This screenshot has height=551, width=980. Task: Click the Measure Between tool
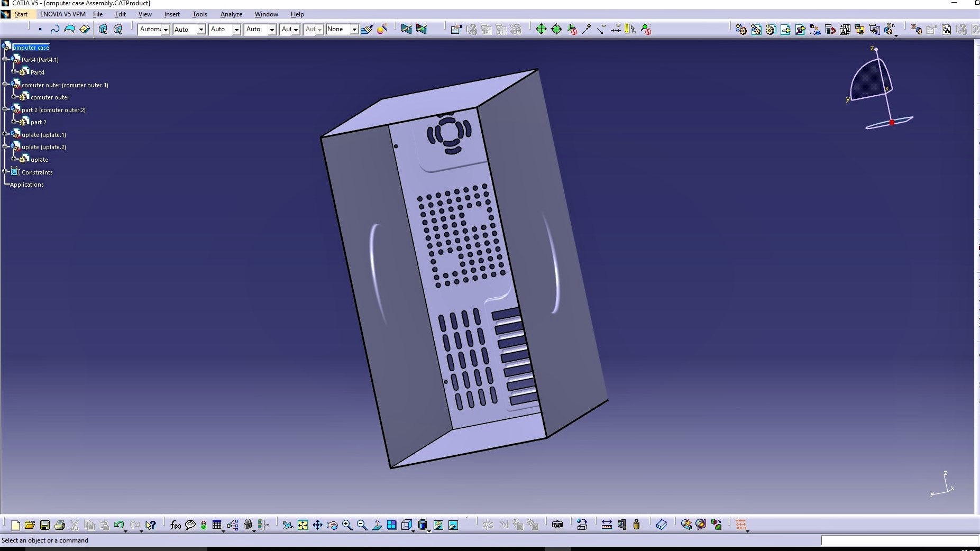607,525
